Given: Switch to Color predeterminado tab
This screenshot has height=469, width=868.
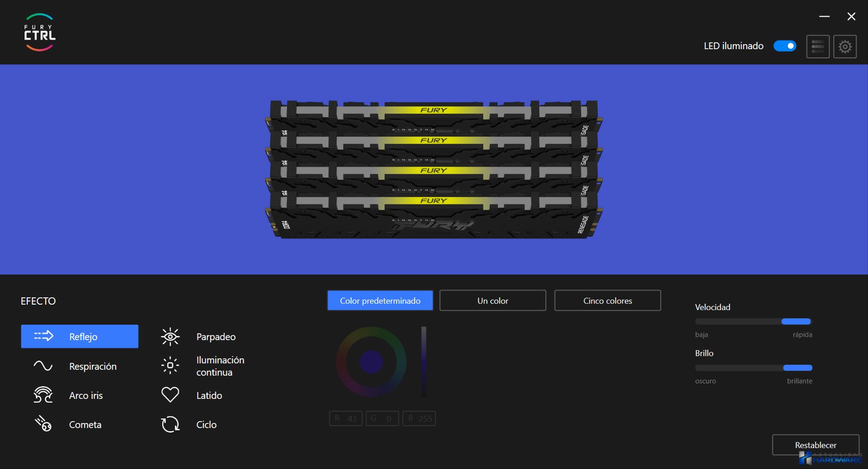Looking at the screenshot, I should click(380, 301).
